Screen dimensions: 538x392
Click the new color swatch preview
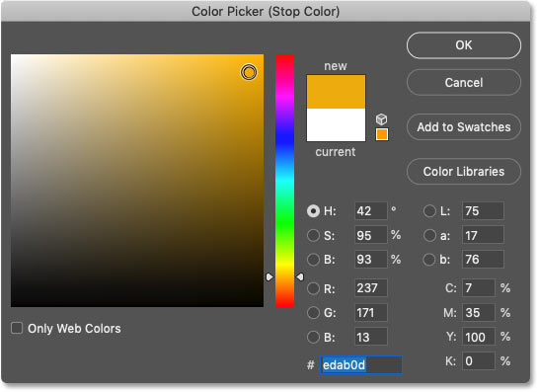click(336, 92)
